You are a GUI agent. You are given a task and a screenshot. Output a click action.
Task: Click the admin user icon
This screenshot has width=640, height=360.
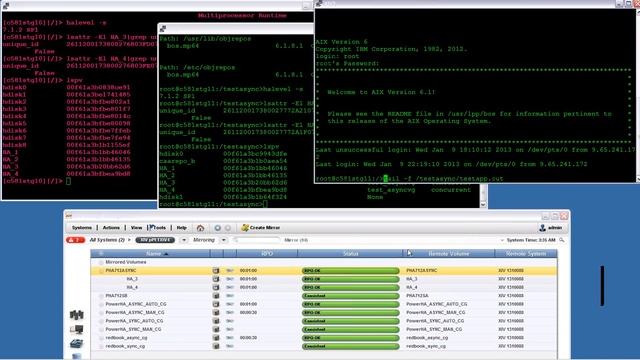pyautogui.click(x=542, y=228)
